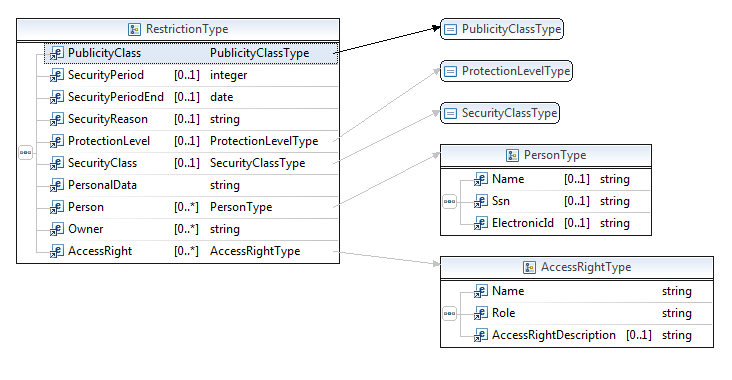
Task: Select the AccessRight element name
Action: pos(100,251)
